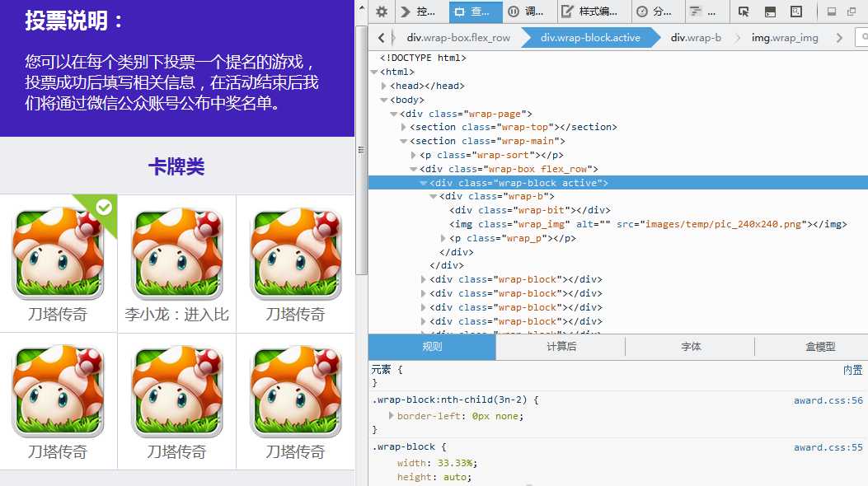
Task: Open the award.css:56 source link
Action: click(x=828, y=400)
